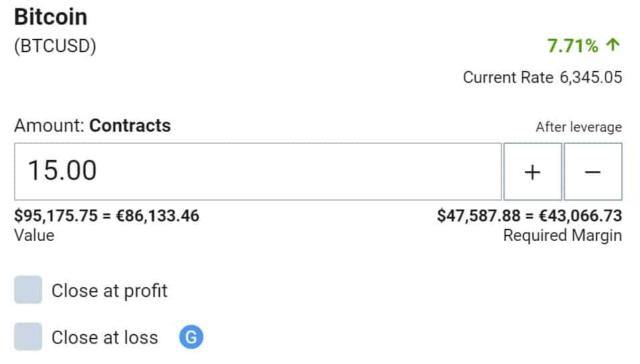
Task: Click the Amount: Contracts label
Action: [x=92, y=126]
